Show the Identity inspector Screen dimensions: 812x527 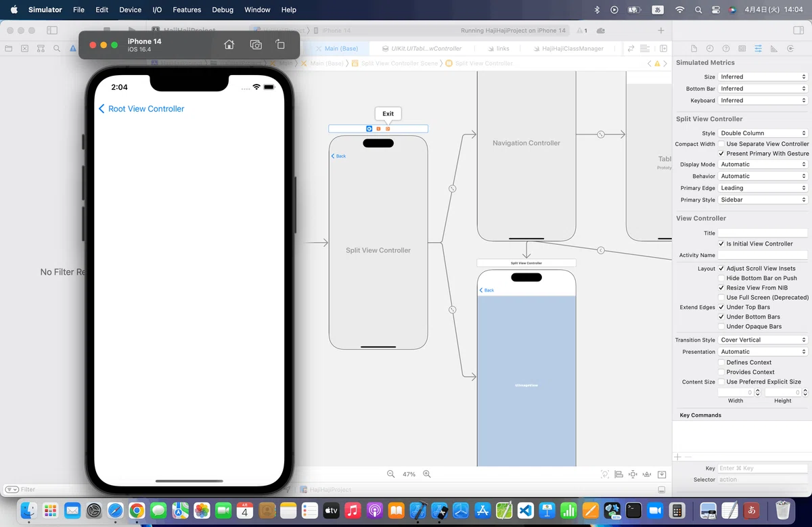click(742, 49)
